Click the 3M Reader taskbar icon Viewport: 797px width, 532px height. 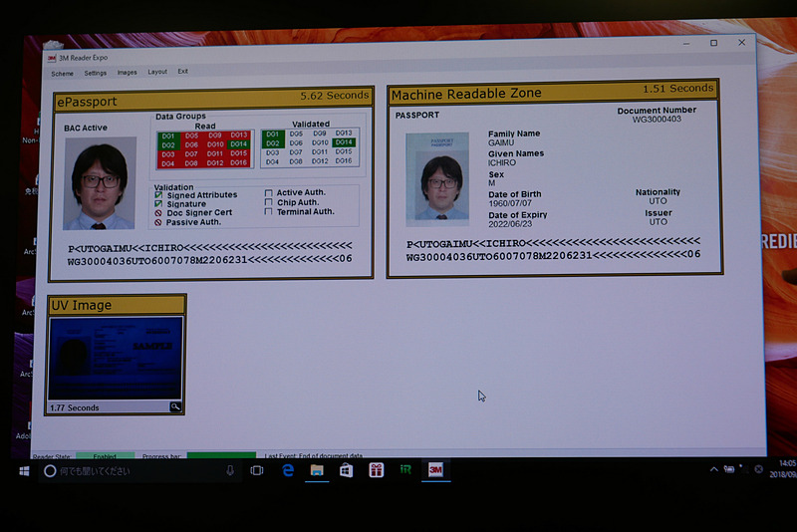pos(435,469)
